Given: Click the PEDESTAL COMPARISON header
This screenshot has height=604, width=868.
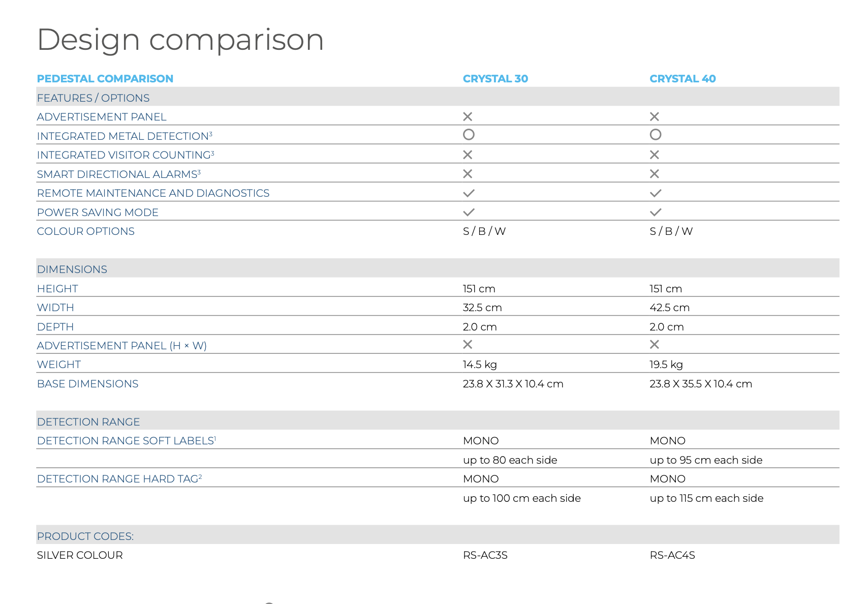Looking at the screenshot, I should point(105,79).
